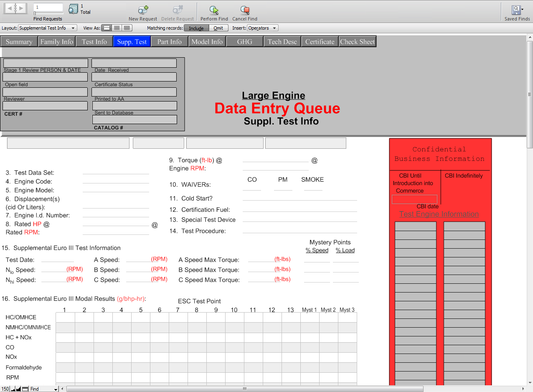Click the Test Engine Information link
Screen dimensions: 533x392
point(439,214)
